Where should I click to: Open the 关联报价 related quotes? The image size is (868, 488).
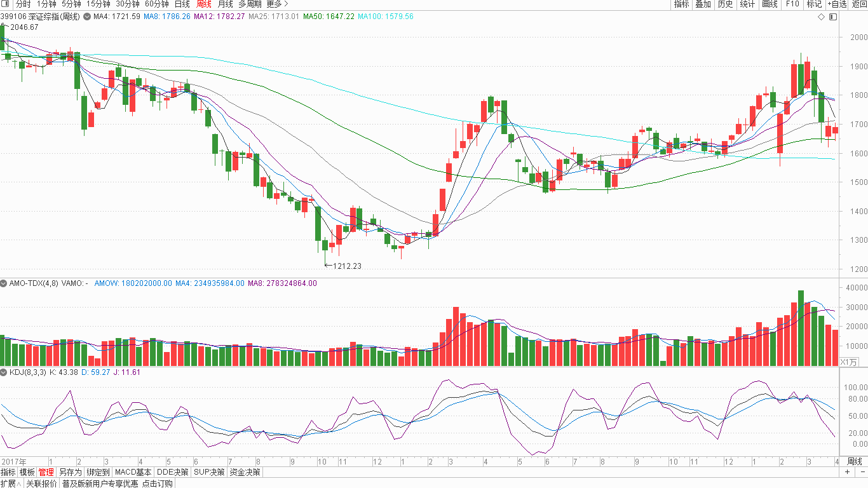pyautogui.click(x=41, y=484)
